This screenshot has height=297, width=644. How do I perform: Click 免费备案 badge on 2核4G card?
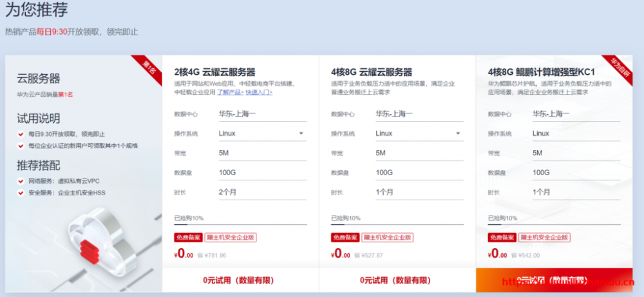187,238
